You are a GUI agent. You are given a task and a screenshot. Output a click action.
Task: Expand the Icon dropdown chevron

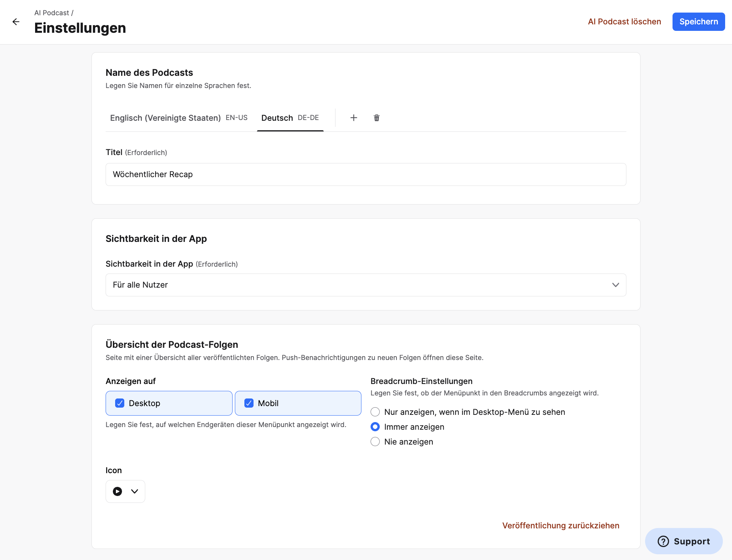pos(135,491)
